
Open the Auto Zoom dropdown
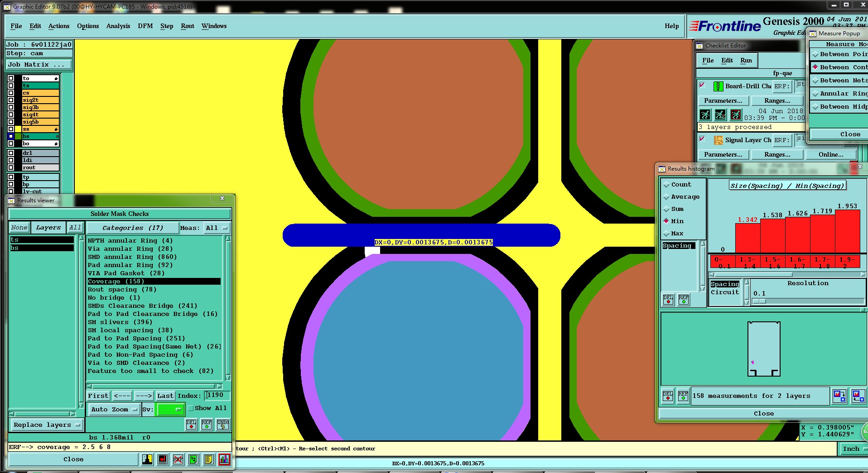pos(113,409)
